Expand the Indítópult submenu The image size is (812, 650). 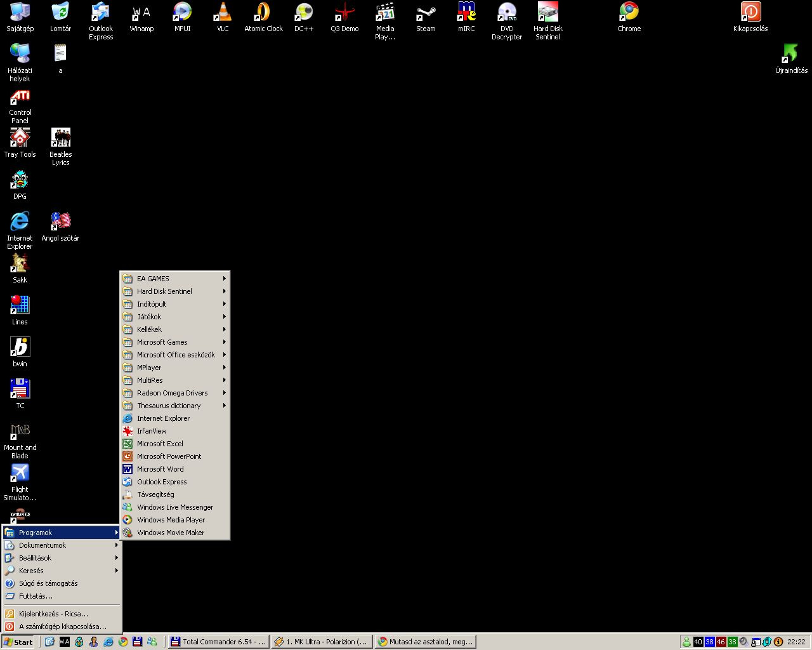[174, 304]
